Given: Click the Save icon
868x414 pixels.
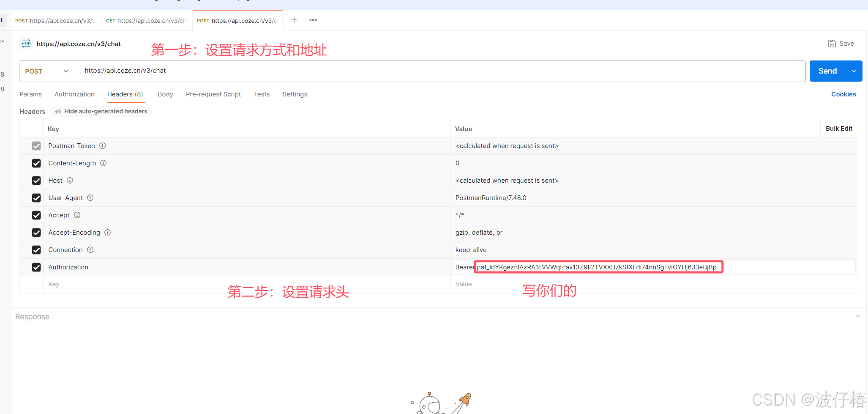Looking at the screenshot, I should point(832,43).
